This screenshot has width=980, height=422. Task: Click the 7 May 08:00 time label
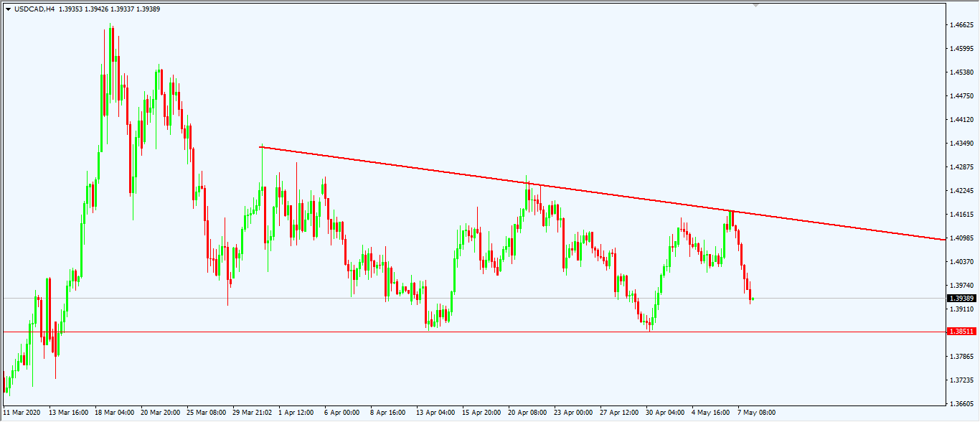click(756, 413)
